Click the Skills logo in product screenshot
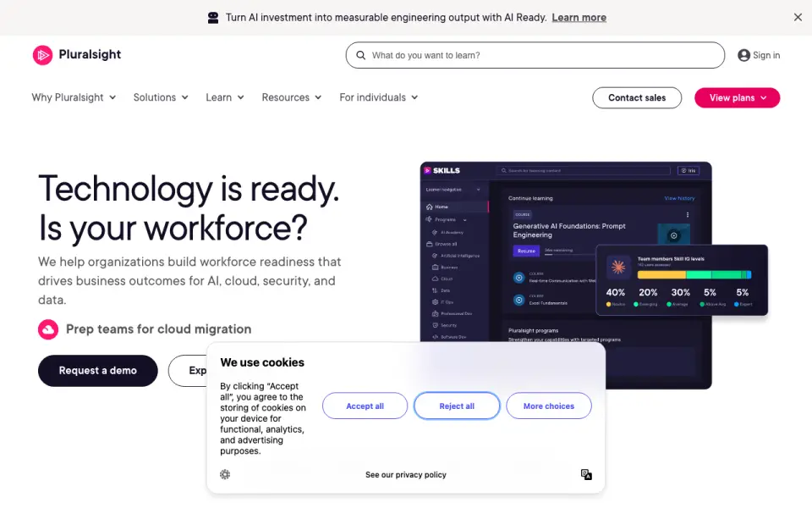This screenshot has height=508, width=812. [442, 170]
